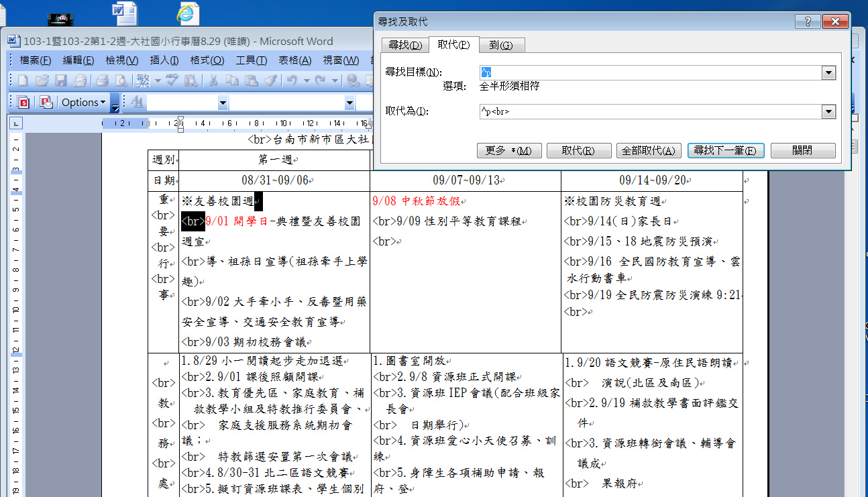Open the 表格 Table menu

pos(295,60)
